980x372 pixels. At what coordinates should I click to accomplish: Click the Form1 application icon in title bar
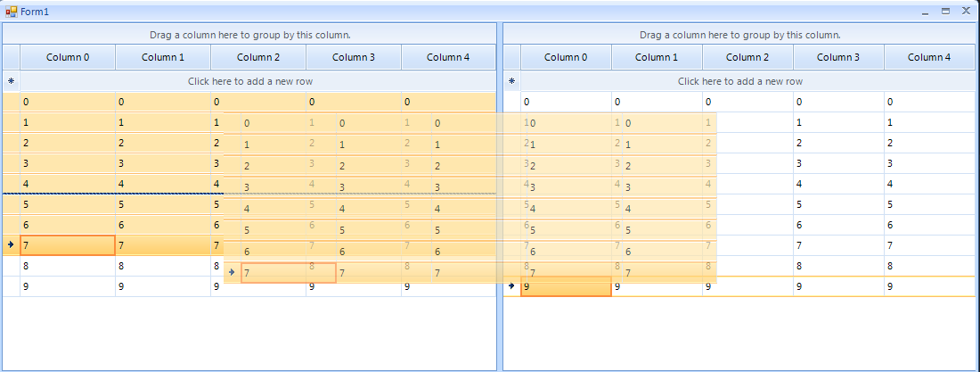point(12,11)
